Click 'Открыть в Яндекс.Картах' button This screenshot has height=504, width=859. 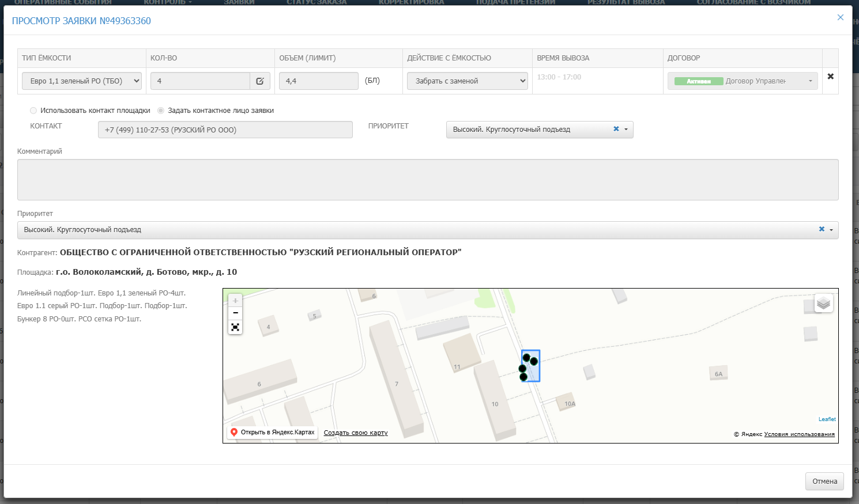[273, 432]
